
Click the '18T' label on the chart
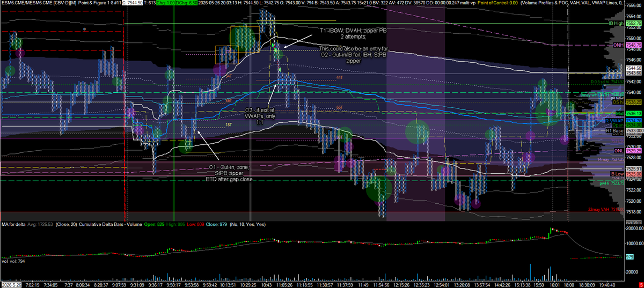tap(228, 124)
